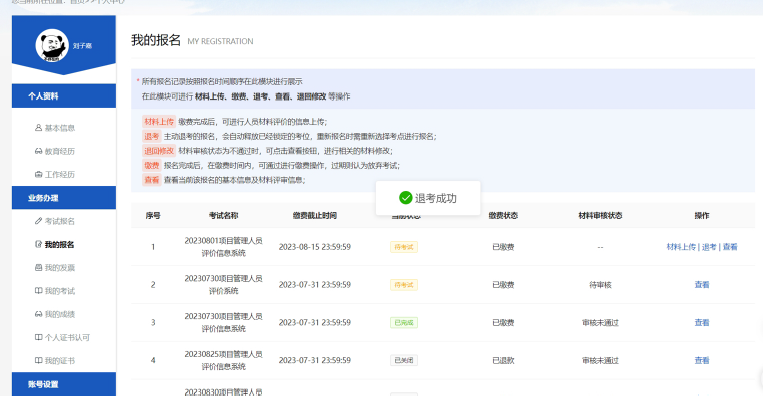This screenshot has width=763, height=396.
Task: Open 我的发票 menu item
Action: pyautogui.click(x=59, y=268)
